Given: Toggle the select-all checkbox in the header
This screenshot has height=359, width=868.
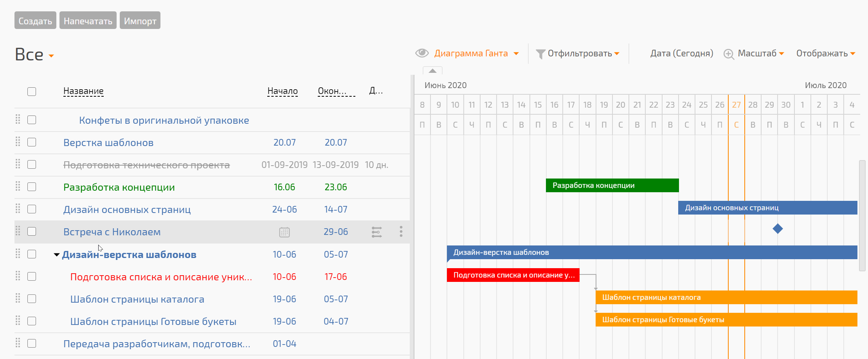Looking at the screenshot, I should pos(32,92).
